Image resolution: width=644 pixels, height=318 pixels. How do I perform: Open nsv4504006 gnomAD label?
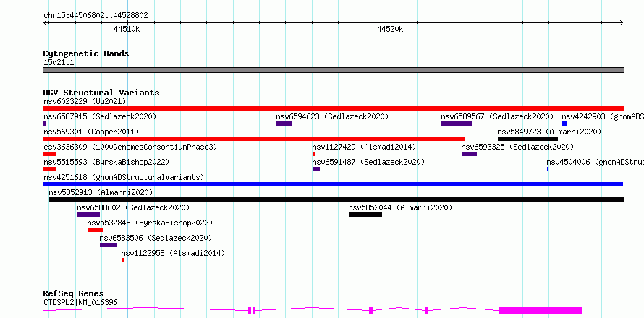595,162
